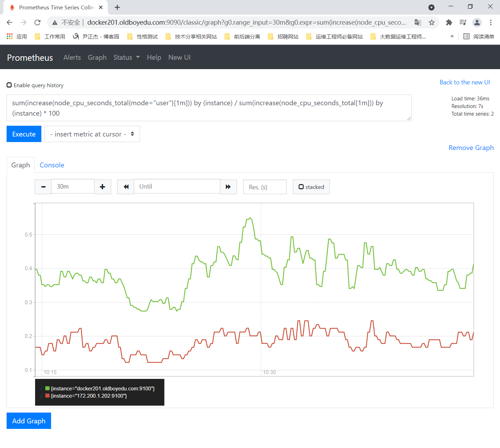Image resolution: width=500 pixels, height=448 pixels.
Task: Open the Graph nav item
Action: 97,58
